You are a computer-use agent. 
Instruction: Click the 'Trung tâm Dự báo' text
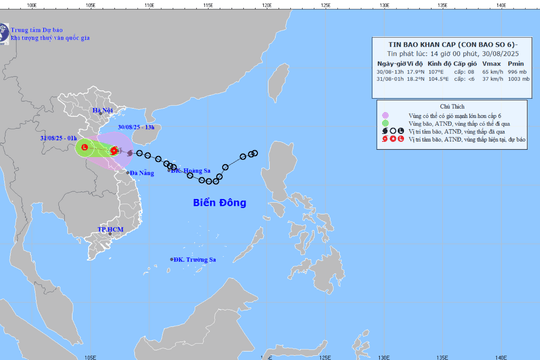tap(37, 30)
